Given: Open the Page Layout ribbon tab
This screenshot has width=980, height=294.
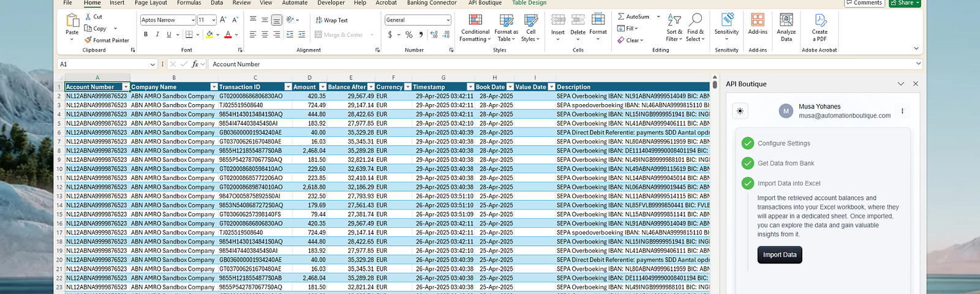Looking at the screenshot, I should 151,3.
